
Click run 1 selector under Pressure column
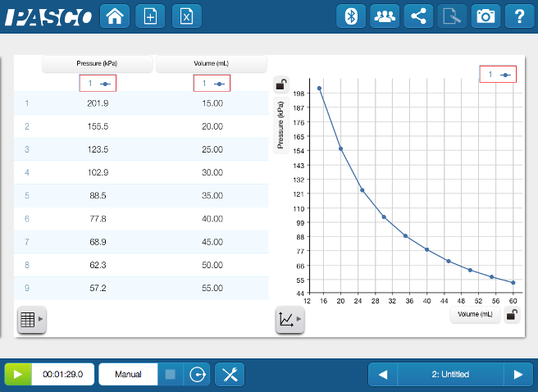click(98, 83)
